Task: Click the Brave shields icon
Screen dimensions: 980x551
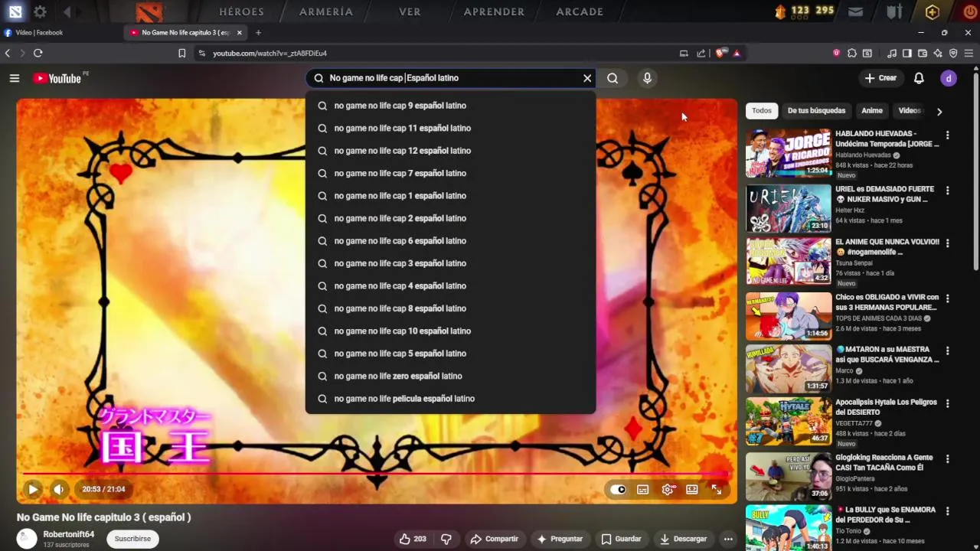Action: click(x=720, y=54)
